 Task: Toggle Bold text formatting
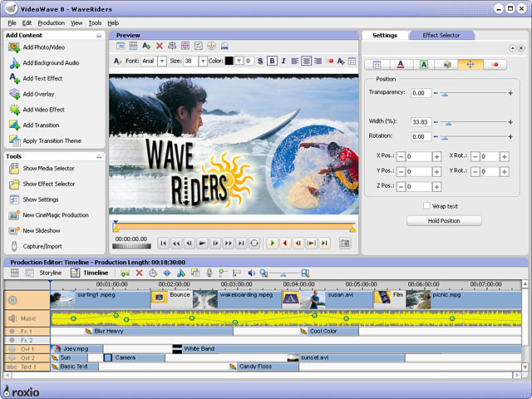(272, 61)
